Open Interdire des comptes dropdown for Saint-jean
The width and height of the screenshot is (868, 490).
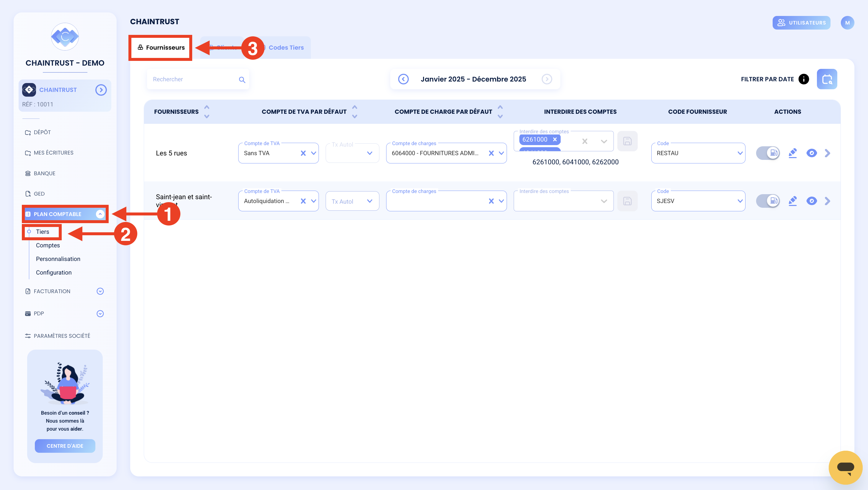click(603, 201)
